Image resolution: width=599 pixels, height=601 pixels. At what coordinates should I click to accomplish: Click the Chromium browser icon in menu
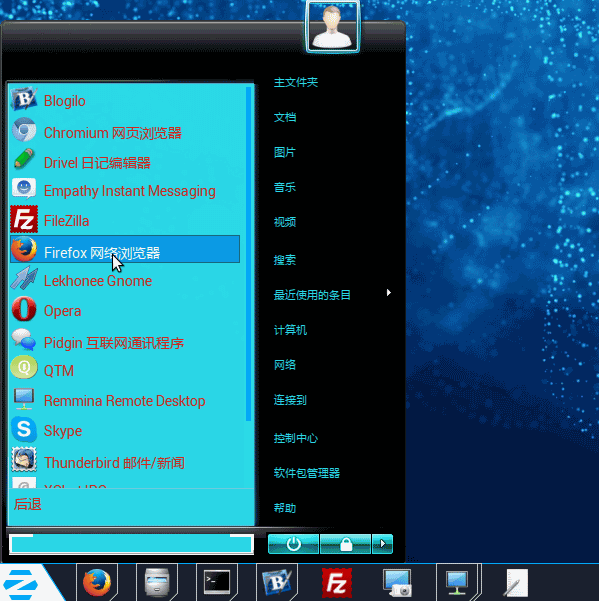(x=24, y=130)
